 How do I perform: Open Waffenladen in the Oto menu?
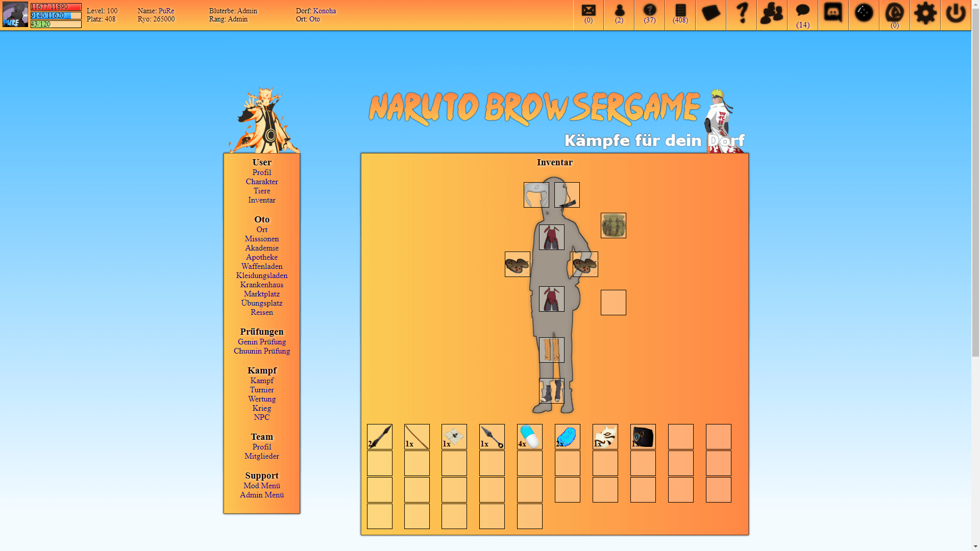pos(262,266)
